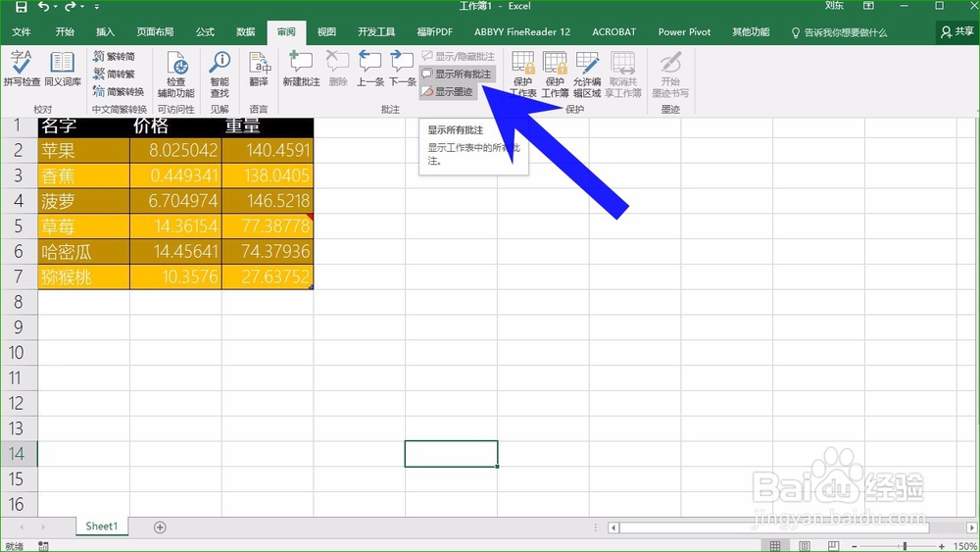980x552 pixels.
Task: Open the Power Pivot tab
Action: (684, 32)
